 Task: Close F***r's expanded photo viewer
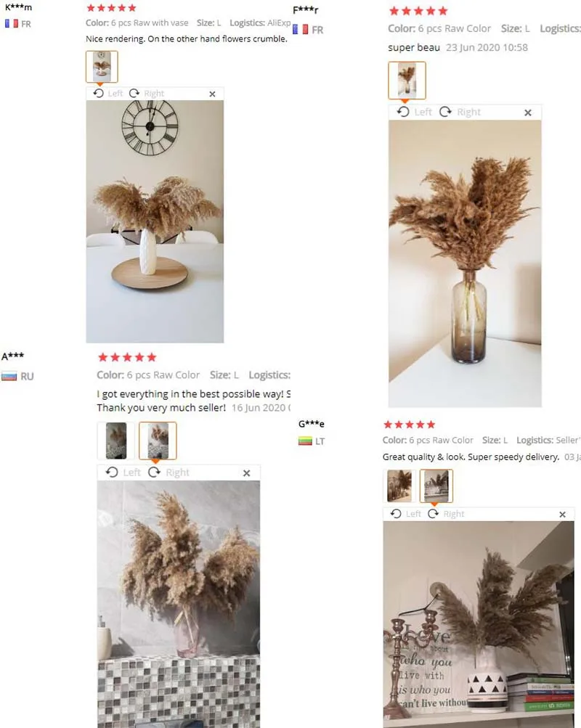point(527,113)
